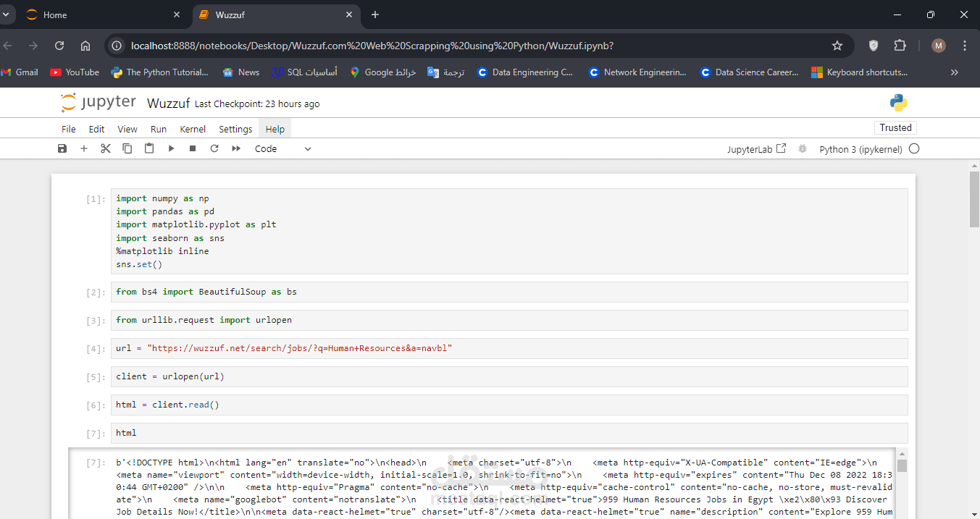Open Data Science Career... bookmark
Viewport: 980px width, 519px height.
[750, 72]
